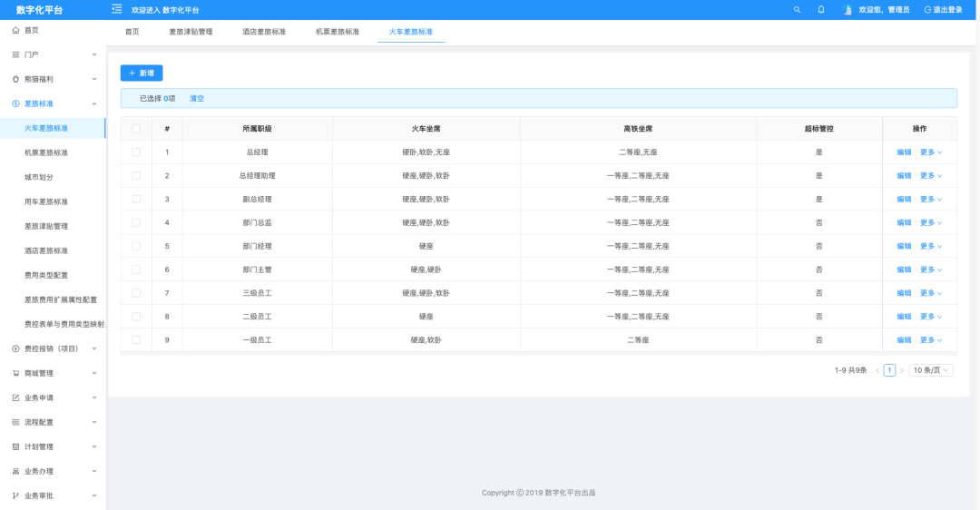Check the 一级员工 row checkbox
The image size is (980, 510).
136,340
